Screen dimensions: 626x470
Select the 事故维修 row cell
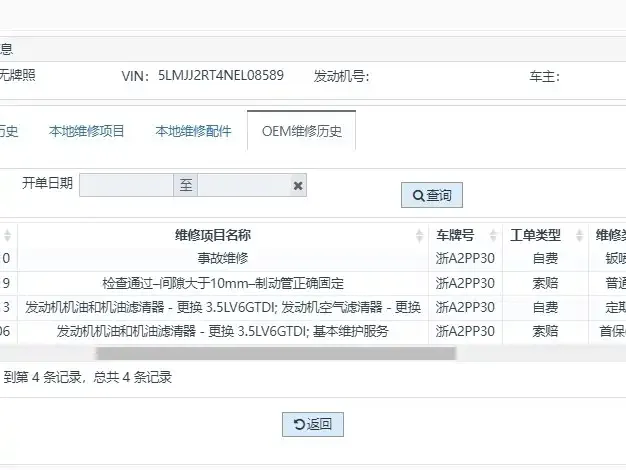223,258
